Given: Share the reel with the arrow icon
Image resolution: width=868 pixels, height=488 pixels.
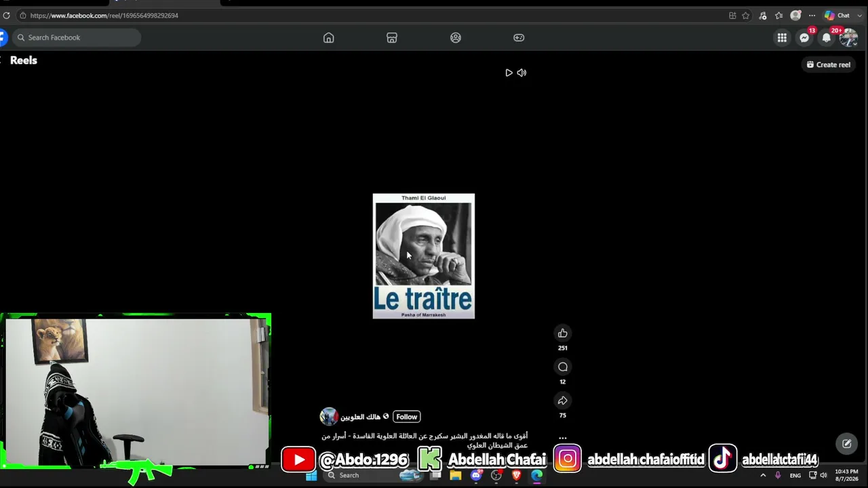Looking at the screenshot, I should tap(563, 401).
